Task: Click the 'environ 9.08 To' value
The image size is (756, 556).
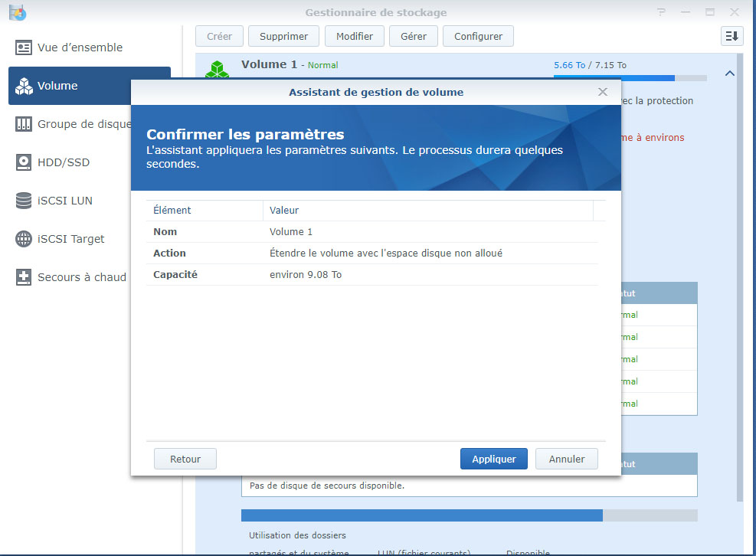Action: pyautogui.click(x=305, y=274)
